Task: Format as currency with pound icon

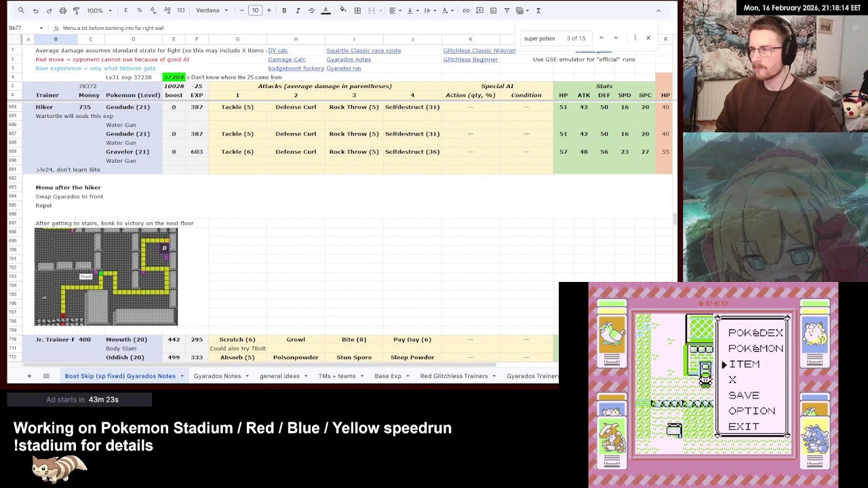Action: [x=126, y=11]
